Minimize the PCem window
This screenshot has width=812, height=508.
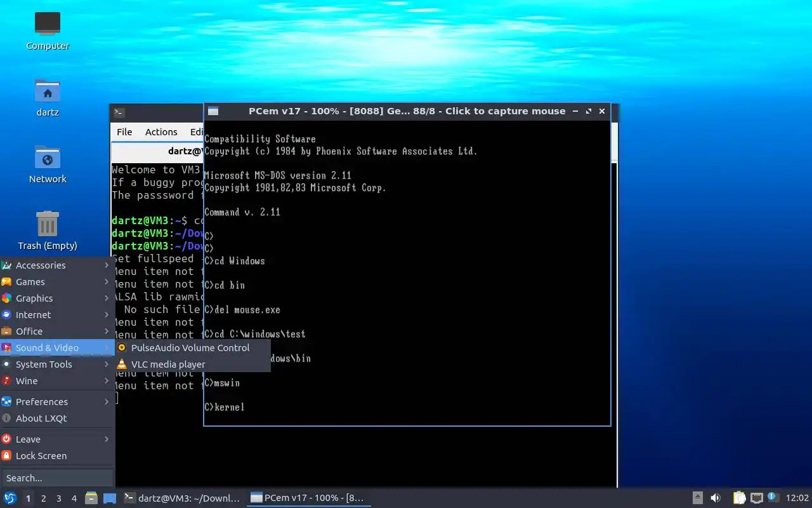tap(575, 111)
